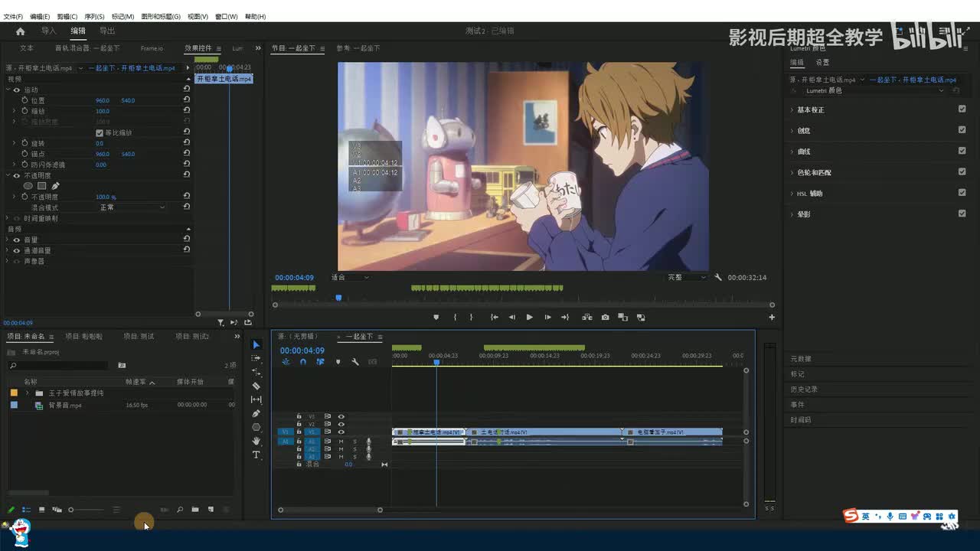Expand the 时间重映射 property
The height and width of the screenshot is (551, 980).
8,218
